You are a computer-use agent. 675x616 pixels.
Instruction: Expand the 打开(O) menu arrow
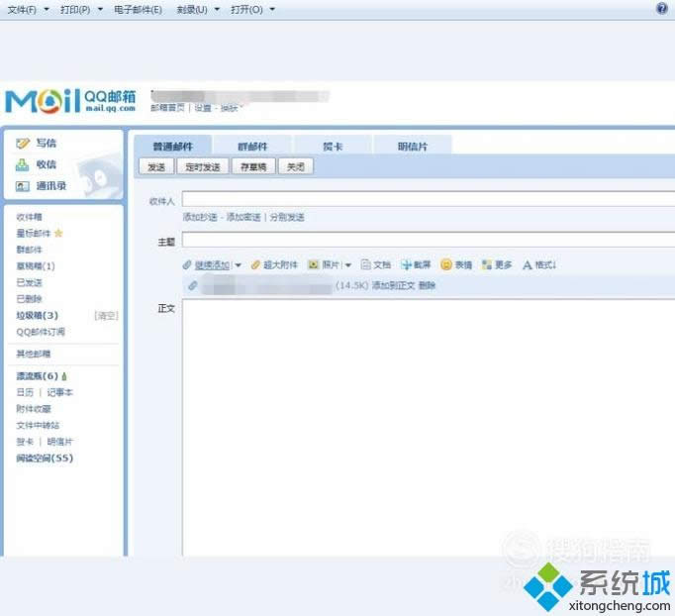click(272, 10)
